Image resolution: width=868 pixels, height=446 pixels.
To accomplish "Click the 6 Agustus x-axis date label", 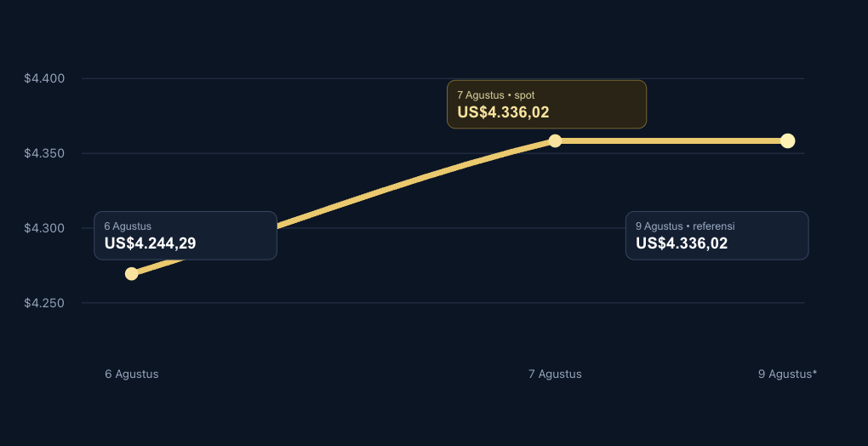I will pyautogui.click(x=132, y=374).
